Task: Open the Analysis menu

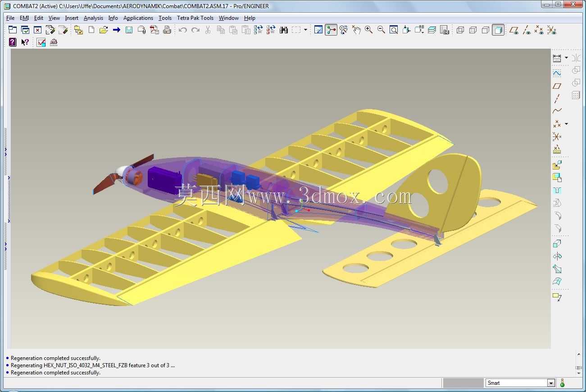Action: click(93, 18)
